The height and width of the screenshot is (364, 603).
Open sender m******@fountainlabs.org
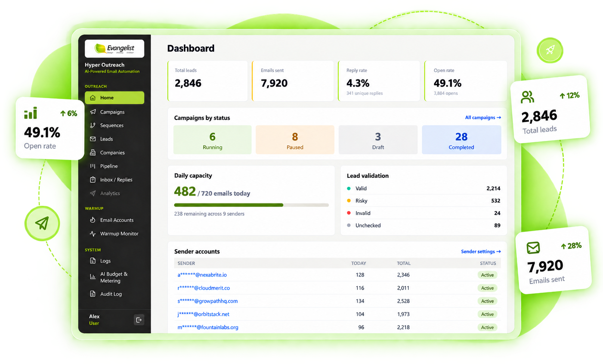208,327
